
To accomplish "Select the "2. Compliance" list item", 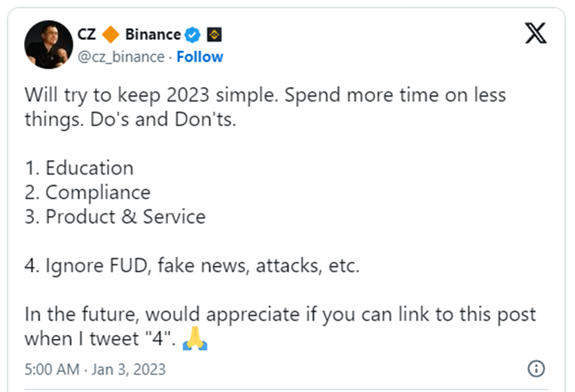I will point(87,193).
